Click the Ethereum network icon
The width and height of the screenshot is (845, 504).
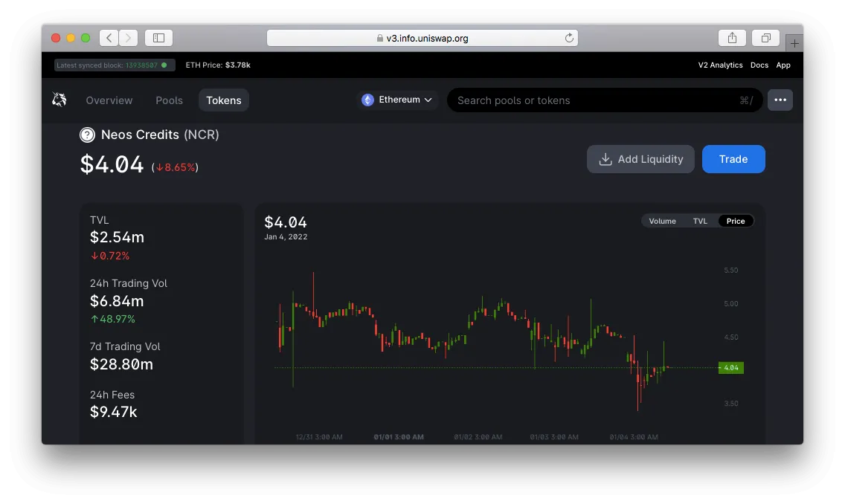[367, 100]
